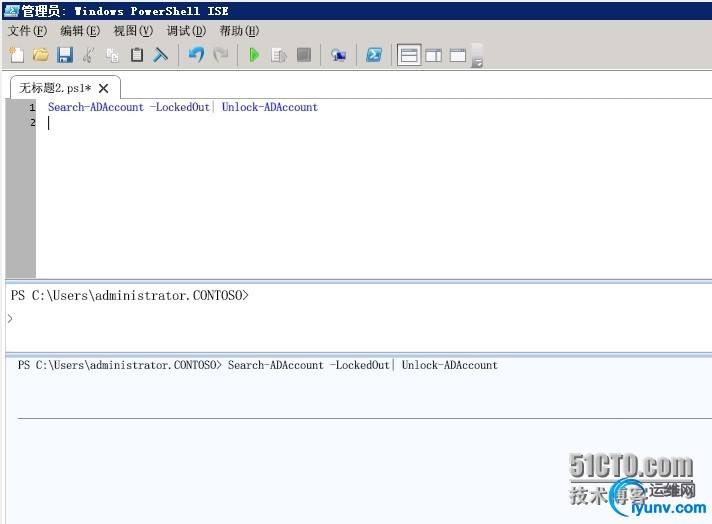Open the 帮助(H) menu
This screenshot has width=712, height=524.
click(x=239, y=31)
